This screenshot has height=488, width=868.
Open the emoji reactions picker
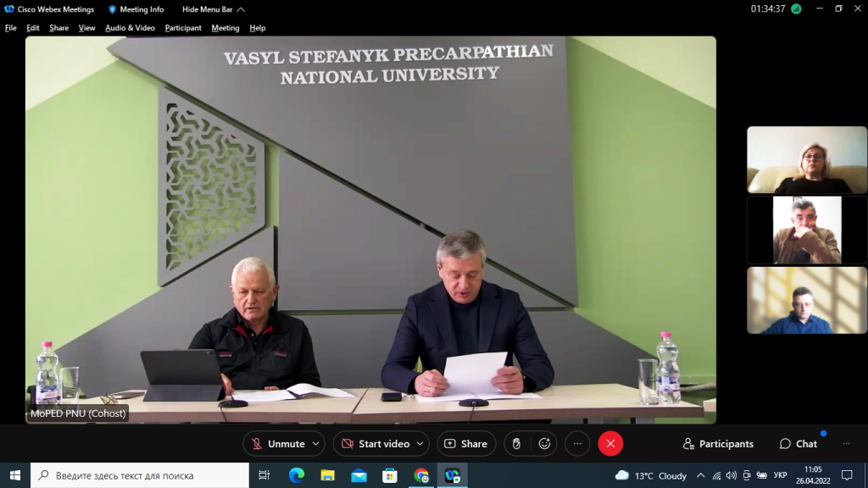[545, 444]
